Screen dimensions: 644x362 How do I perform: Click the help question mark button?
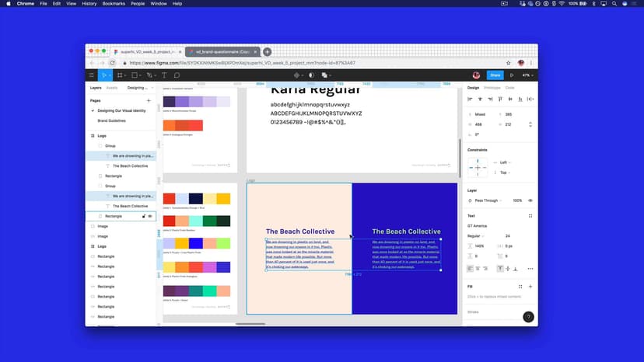tap(528, 317)
